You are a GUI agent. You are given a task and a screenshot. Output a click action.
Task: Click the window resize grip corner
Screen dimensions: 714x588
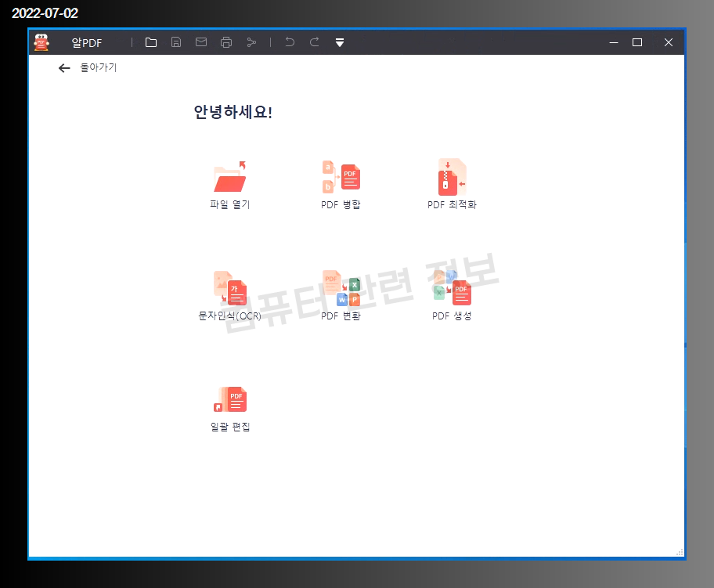pyautogui.click(x=680, y=552)
